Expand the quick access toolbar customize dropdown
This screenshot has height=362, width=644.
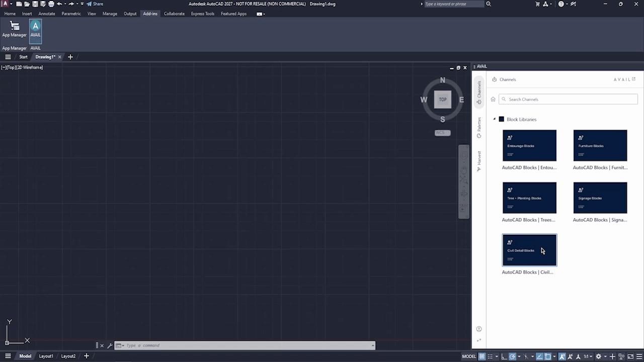click(x=82, y=4)
